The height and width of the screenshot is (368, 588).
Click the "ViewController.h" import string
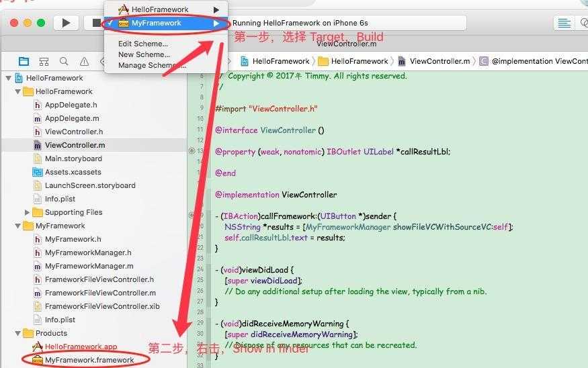coord(283,109)
